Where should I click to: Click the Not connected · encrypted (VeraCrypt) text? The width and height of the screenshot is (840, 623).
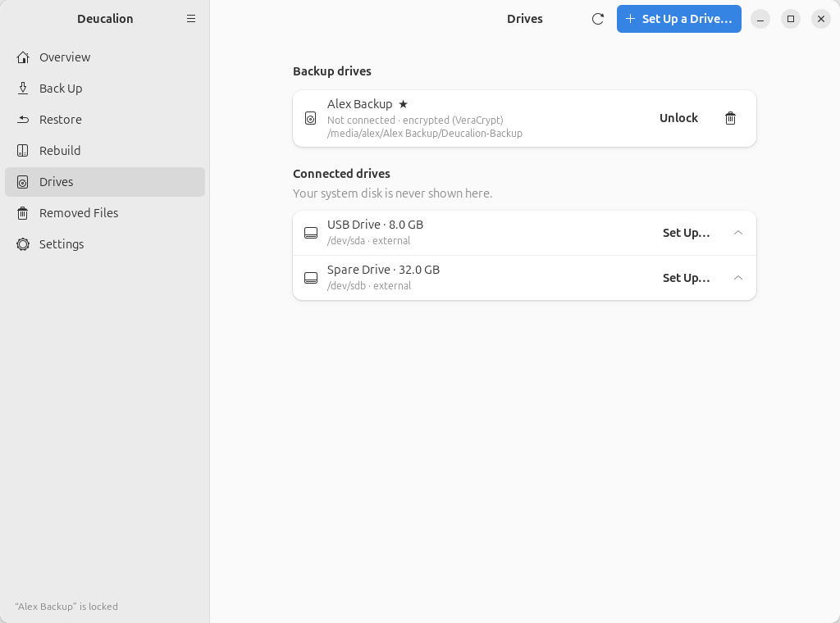pos(415,120)
